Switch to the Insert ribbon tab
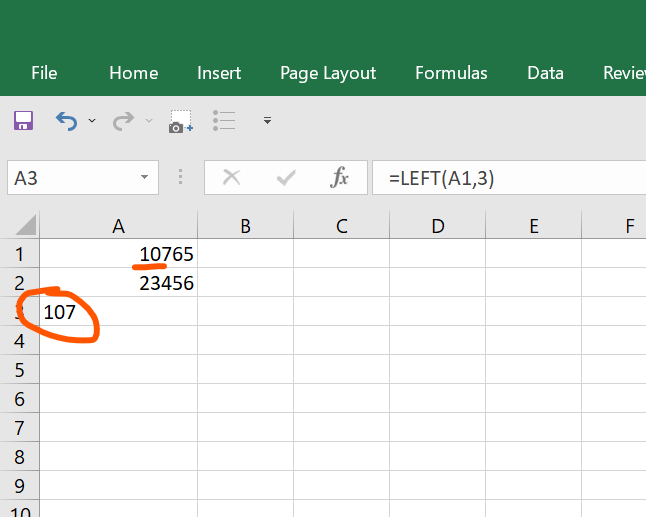Screen dimensions: 646x517 [219, 73]
